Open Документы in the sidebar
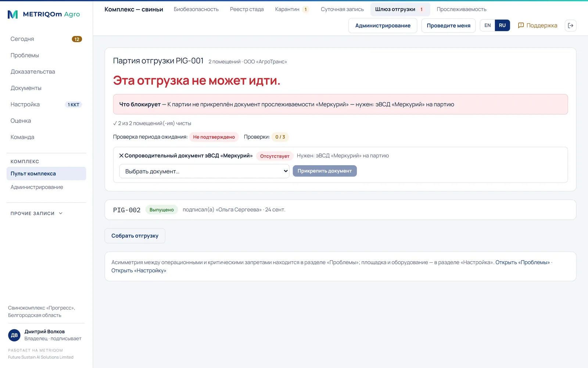This screenshot has width=588, height=368. click(x=46, y=88)
